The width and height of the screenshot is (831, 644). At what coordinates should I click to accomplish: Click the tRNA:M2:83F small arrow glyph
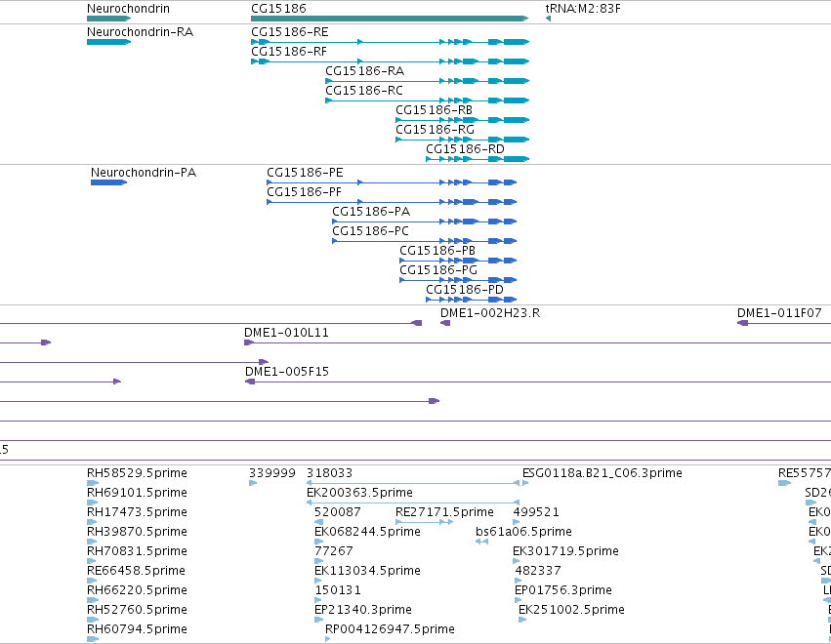tap(548, 19)
